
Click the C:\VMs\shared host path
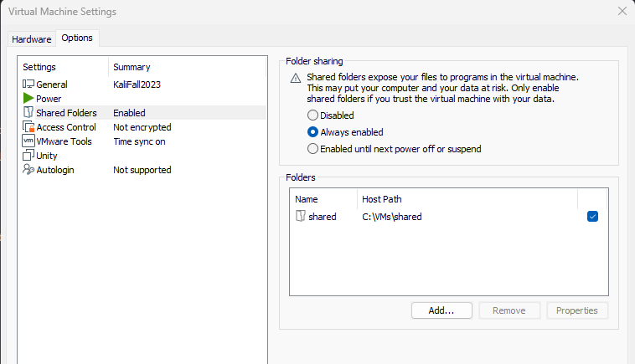pyautogui.click(x=391, y=217)
